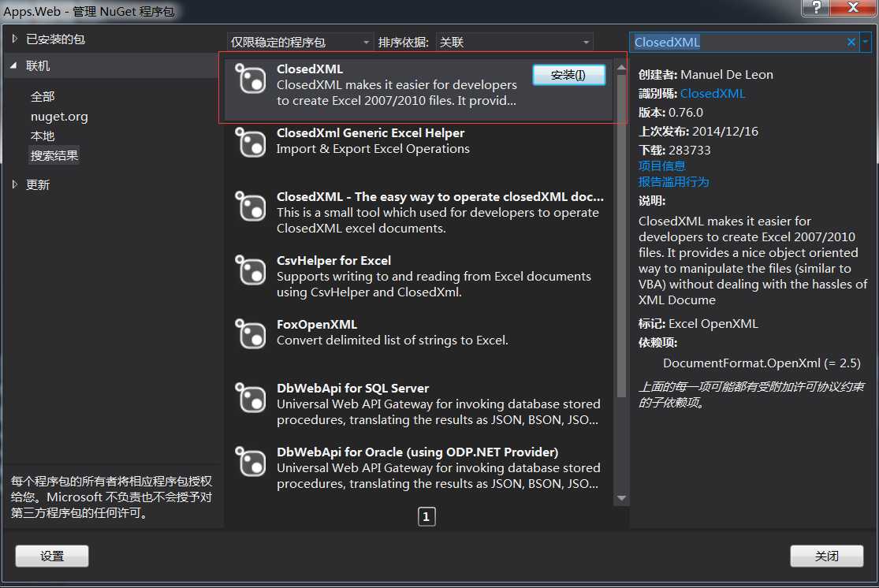Screen dimensions: 879x588
Task: Select 'ClosedXML - The easy way to operate' title
Action: pyautogui.click(x=440, y=197)
